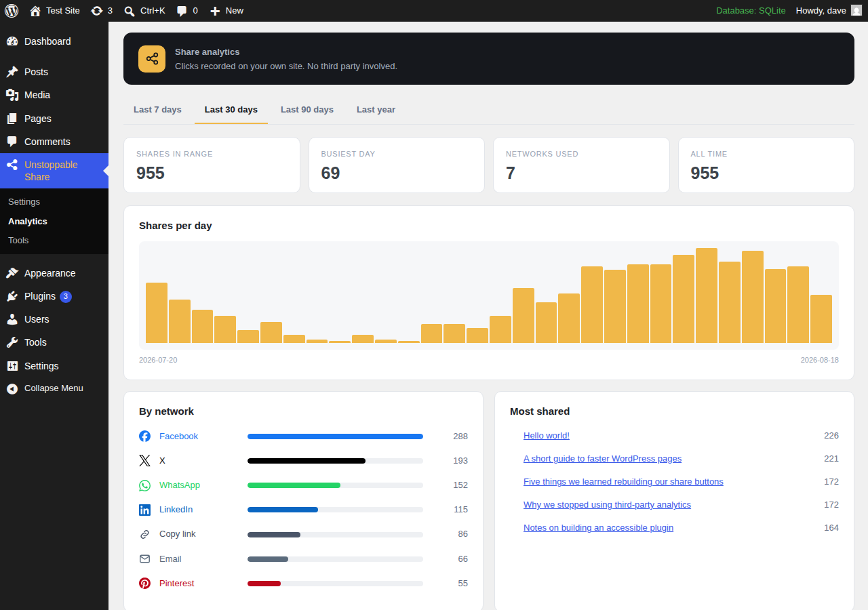The image size is (868, 610).
Task: Click the Pages icon in sidebar
Action: (x=12, y=119)
